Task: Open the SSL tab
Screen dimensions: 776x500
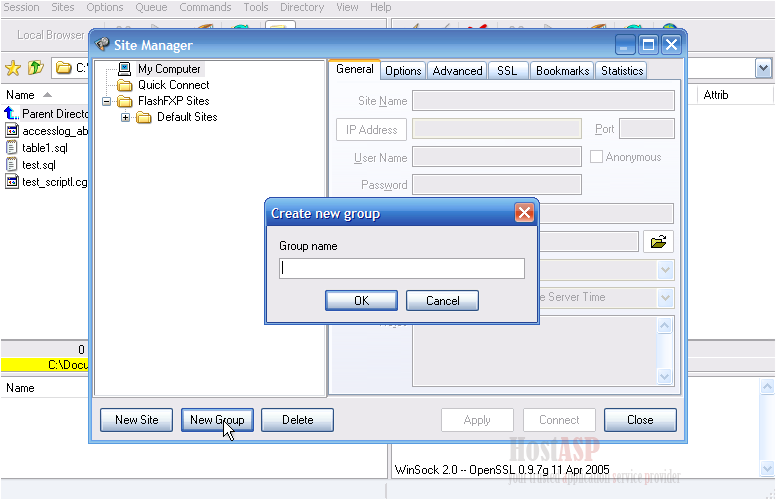Action: point(508,71)
